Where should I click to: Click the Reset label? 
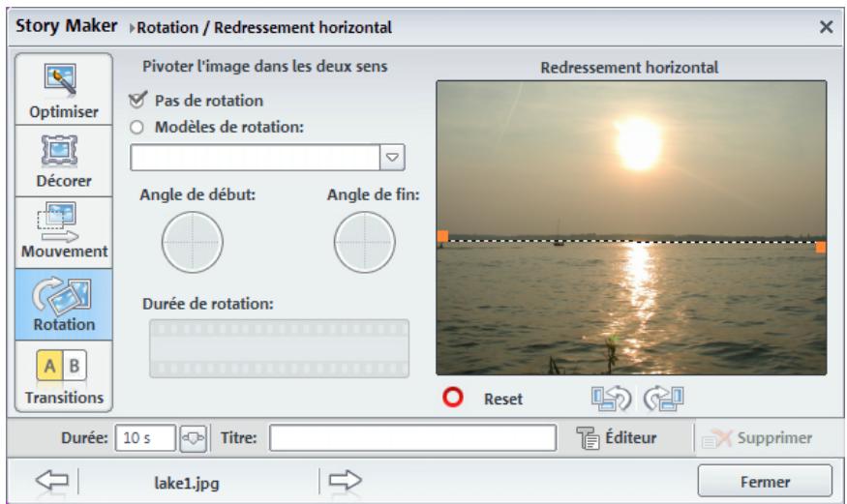[x=503, y=400]
